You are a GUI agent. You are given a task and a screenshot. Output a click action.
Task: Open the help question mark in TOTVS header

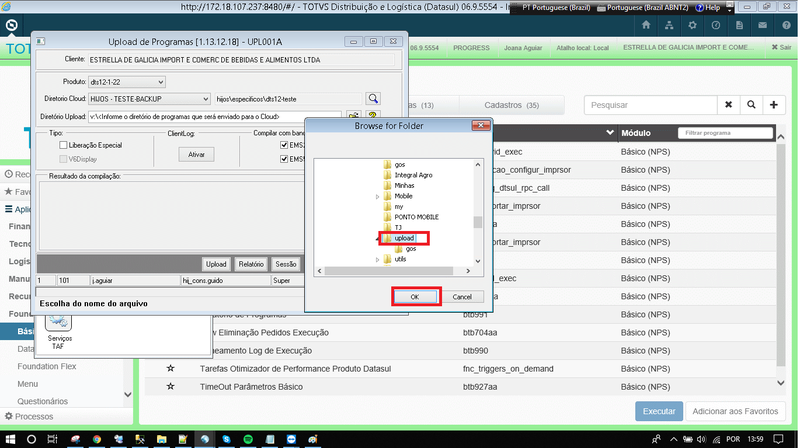tap(786, 25)
